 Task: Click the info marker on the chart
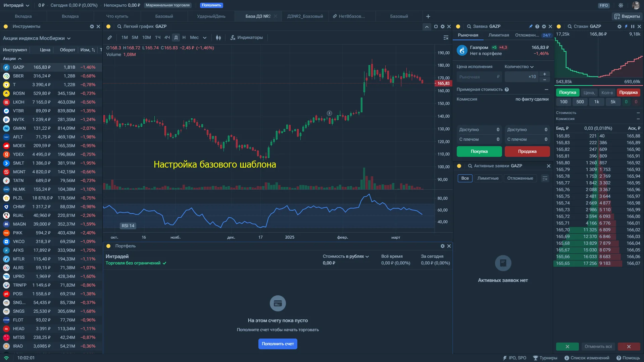pos(330,113)
